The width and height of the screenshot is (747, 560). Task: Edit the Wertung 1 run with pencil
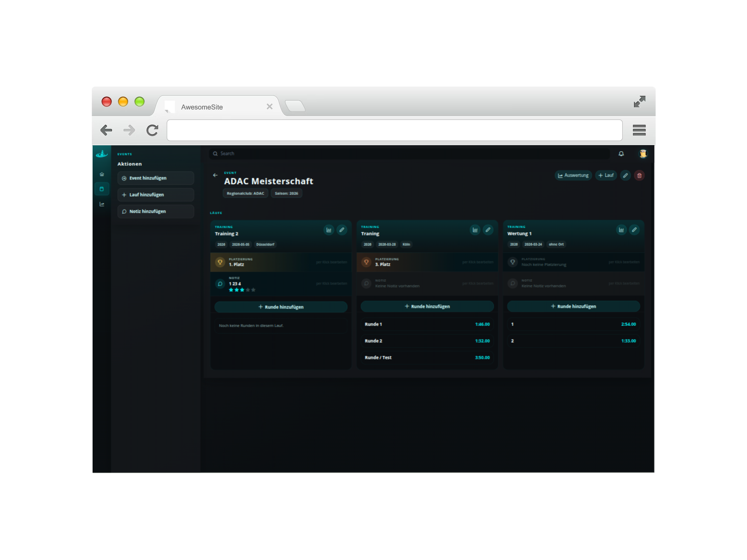634,230
